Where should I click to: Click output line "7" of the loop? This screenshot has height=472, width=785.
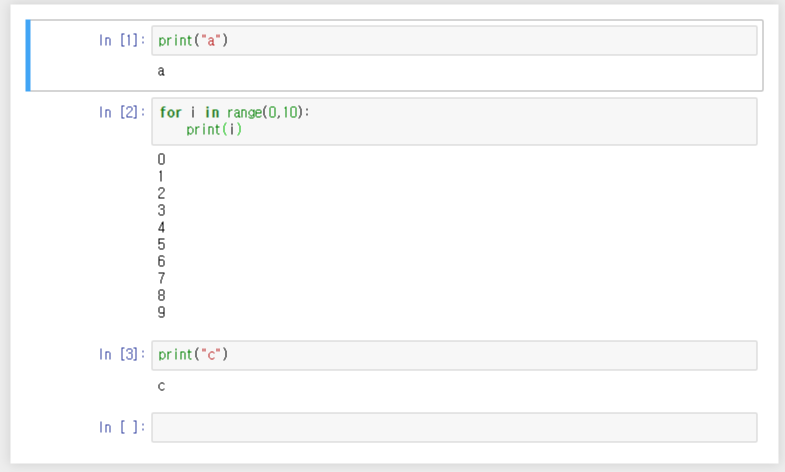pos(161,278)
